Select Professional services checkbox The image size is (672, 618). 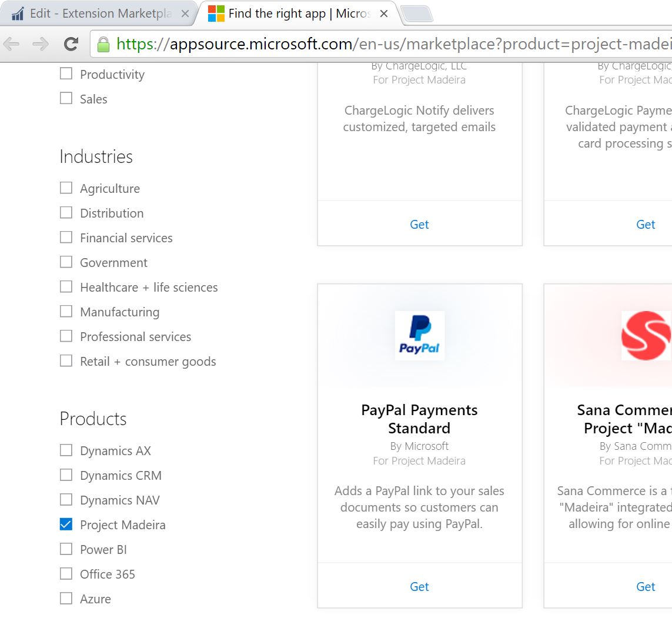66,336
